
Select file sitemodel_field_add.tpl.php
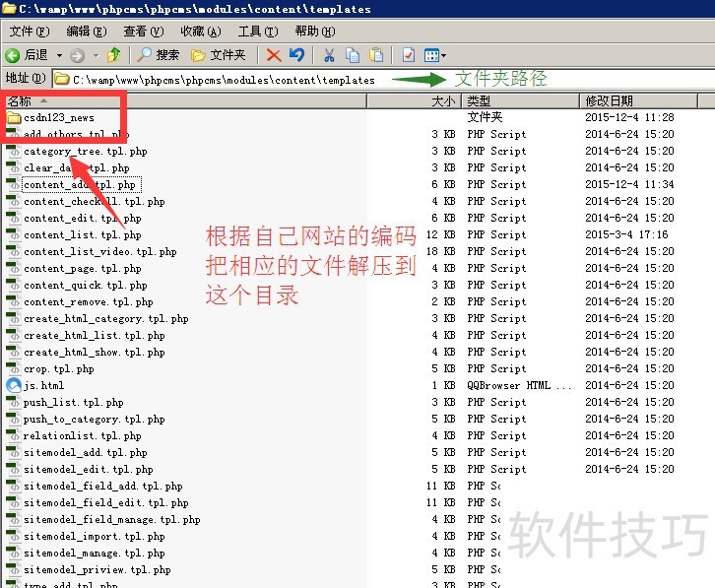point(103,487)
